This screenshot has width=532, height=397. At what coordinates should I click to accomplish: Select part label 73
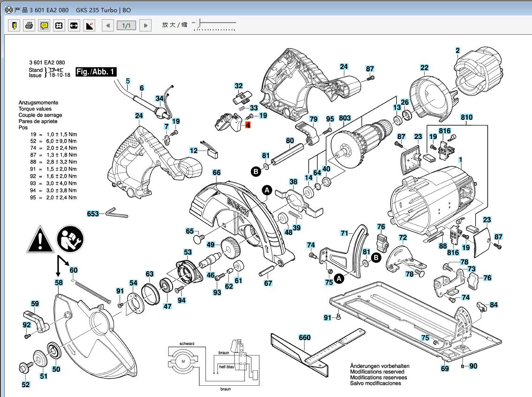coord(471,269)
